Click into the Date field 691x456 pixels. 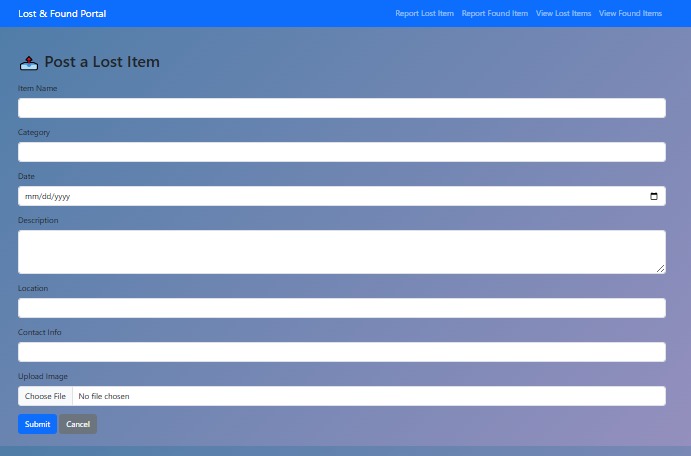coord(342,196)
